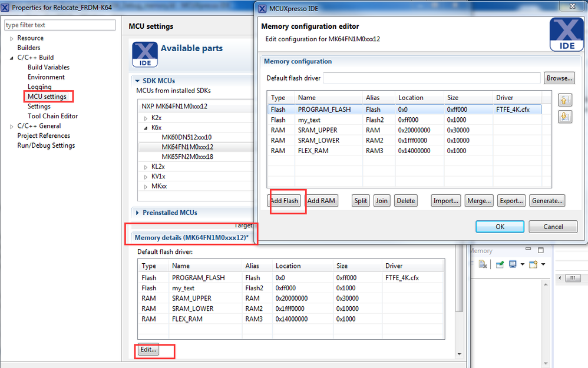The image size is (588, 368).
Task: Select Builders in the properties tree
Action: pyautogui.click(x=28, y=48)
